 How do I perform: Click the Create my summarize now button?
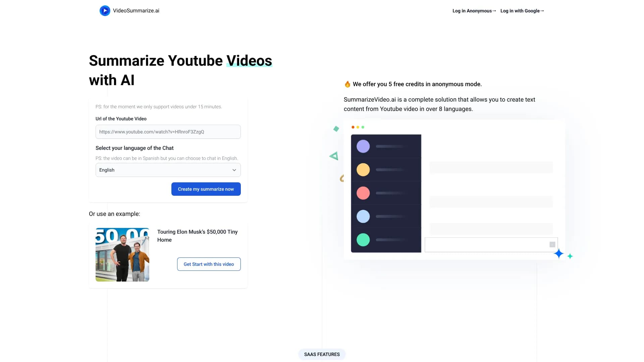click(206, 189)
